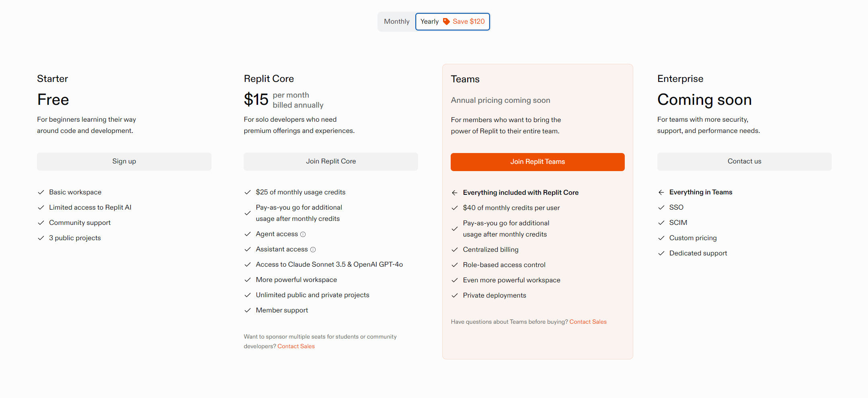The height and width of the screenshot is (398, 868).
Task: Click checkmark next to Private deployments
Action: pos(455,296)
